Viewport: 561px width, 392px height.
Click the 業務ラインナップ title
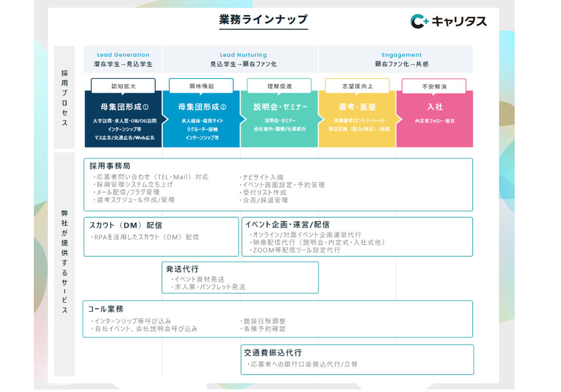pyautogui.click(x=263, y=19)
